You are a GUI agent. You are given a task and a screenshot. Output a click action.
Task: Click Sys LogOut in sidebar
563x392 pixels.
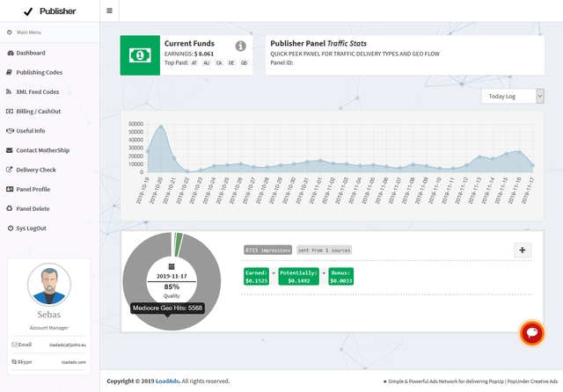pyautogui.click(x=31, y=228)
